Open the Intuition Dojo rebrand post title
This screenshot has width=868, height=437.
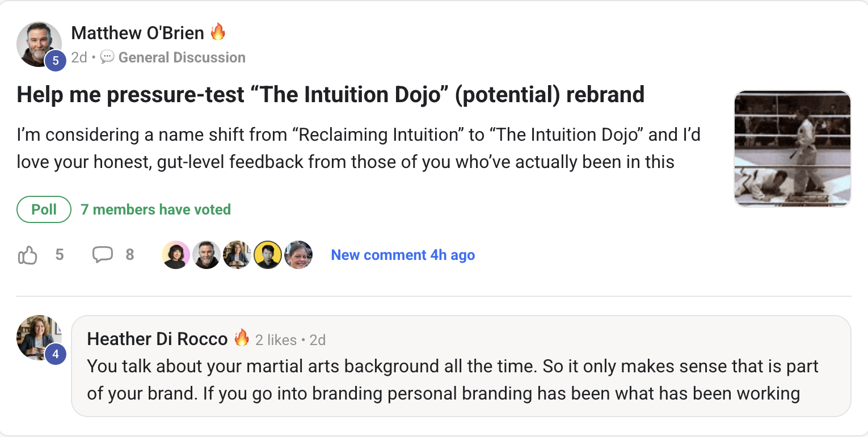coord(330,94)
